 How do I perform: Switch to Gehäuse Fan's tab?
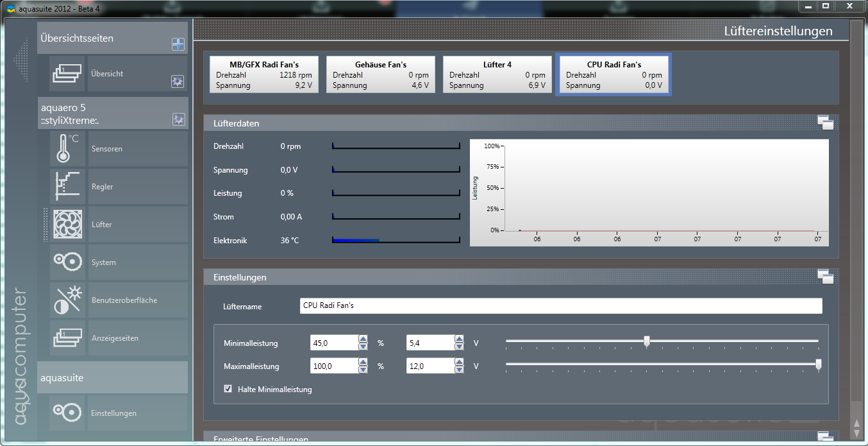(381, 74)
